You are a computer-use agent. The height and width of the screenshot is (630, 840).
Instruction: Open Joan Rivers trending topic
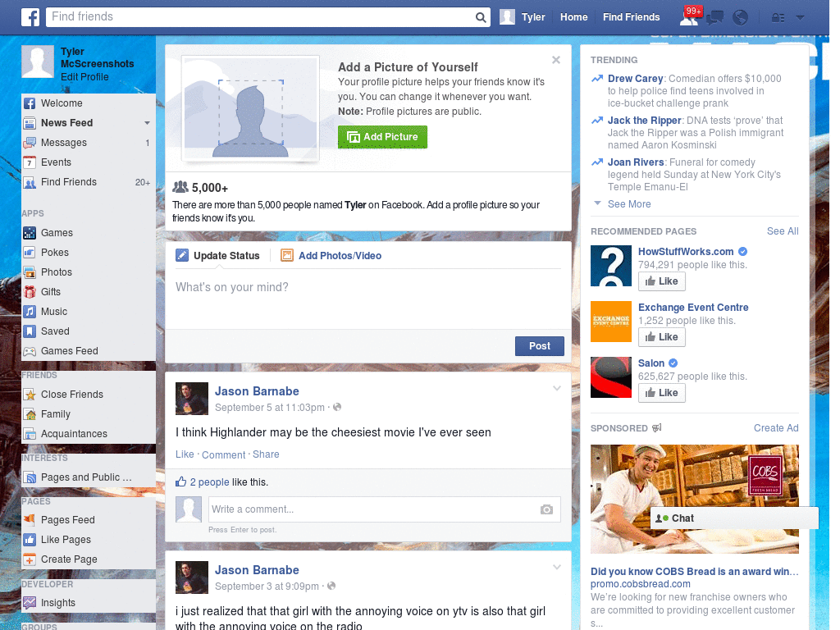coord(636,162)
